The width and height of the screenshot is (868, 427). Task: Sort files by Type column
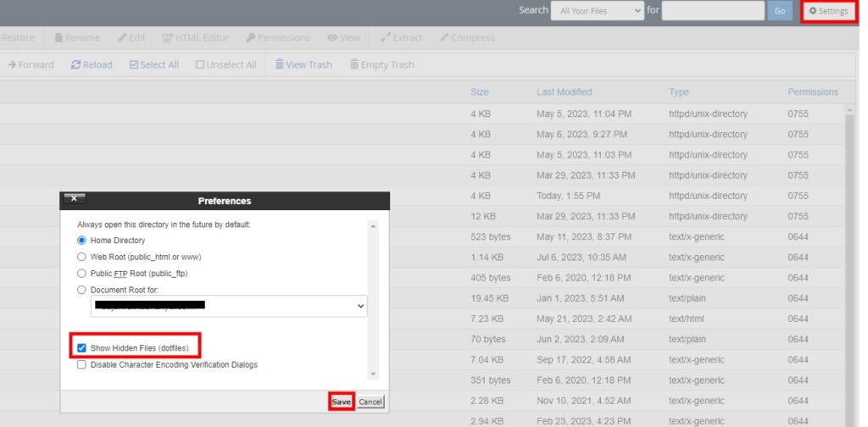(x=679, y=91)
